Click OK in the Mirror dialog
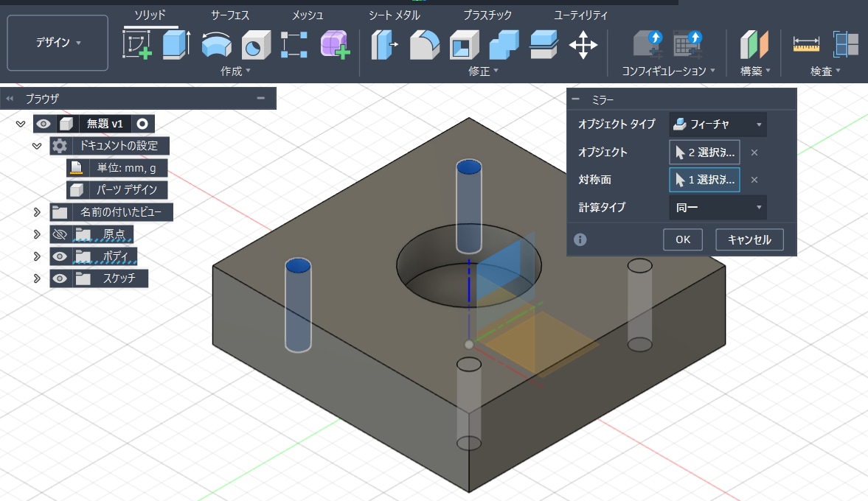Image resolution: width=868 pixels, height=501 pixels. coord(683,239)
